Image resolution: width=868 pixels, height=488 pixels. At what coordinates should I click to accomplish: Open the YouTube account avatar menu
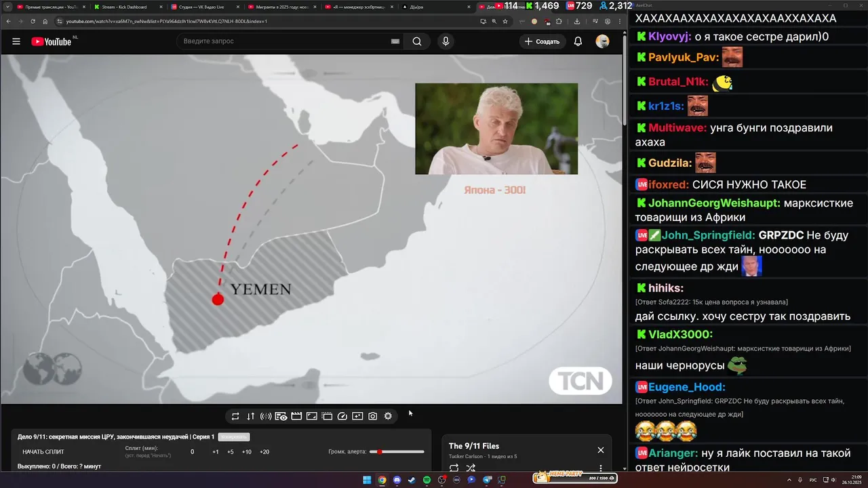tap(602, 41)
